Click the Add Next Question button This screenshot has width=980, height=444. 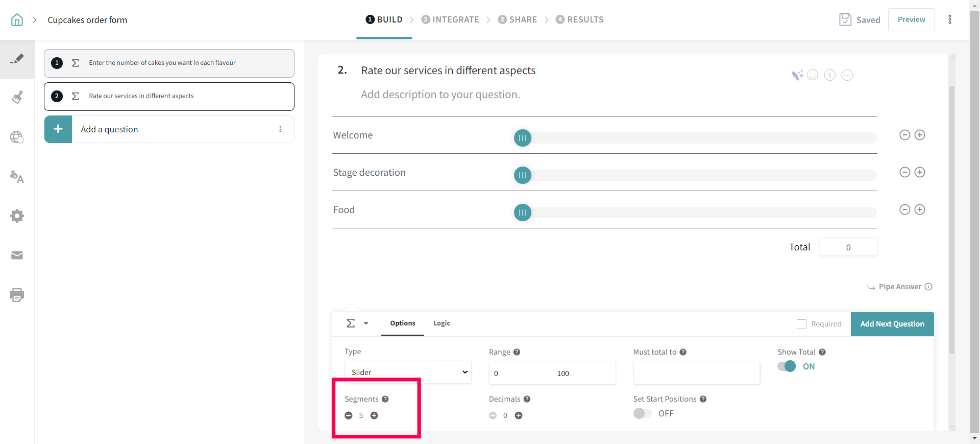[x=892, y=324]
